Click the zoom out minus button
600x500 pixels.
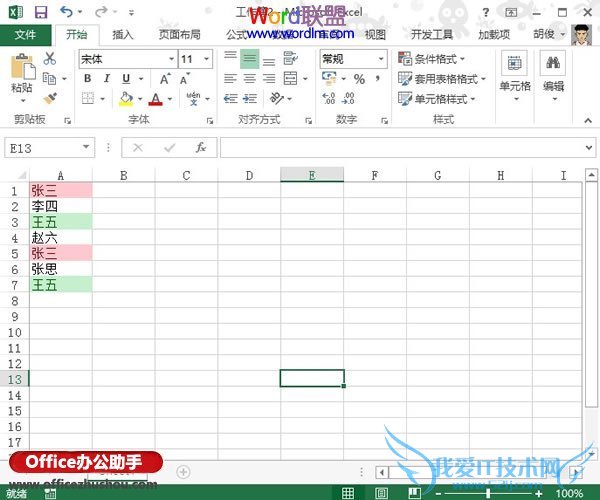click(439, 493)
